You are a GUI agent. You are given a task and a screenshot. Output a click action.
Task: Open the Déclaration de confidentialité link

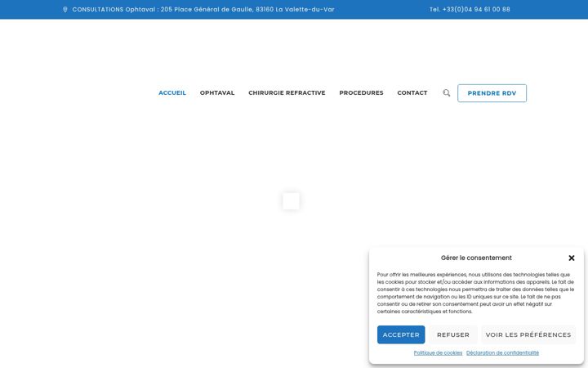click(502, 353)
